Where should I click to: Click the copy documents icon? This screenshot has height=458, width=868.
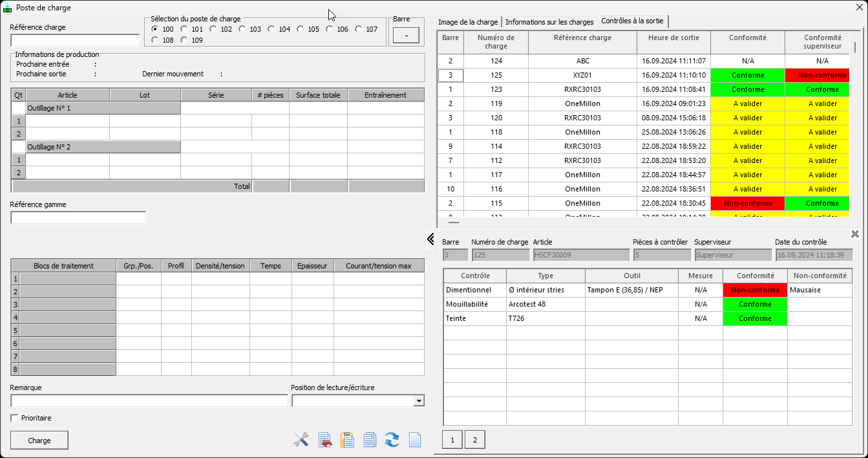pyautogui.click(x=370, y=440)
